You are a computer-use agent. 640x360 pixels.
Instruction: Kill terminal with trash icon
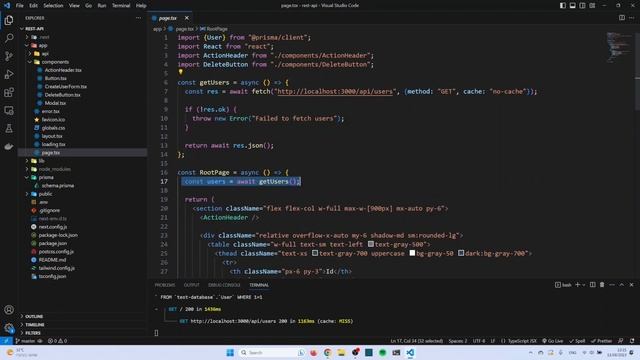(602, 284)
